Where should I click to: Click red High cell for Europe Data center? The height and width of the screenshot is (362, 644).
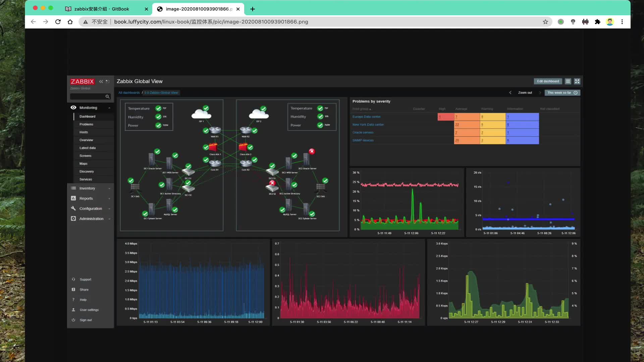446,117
